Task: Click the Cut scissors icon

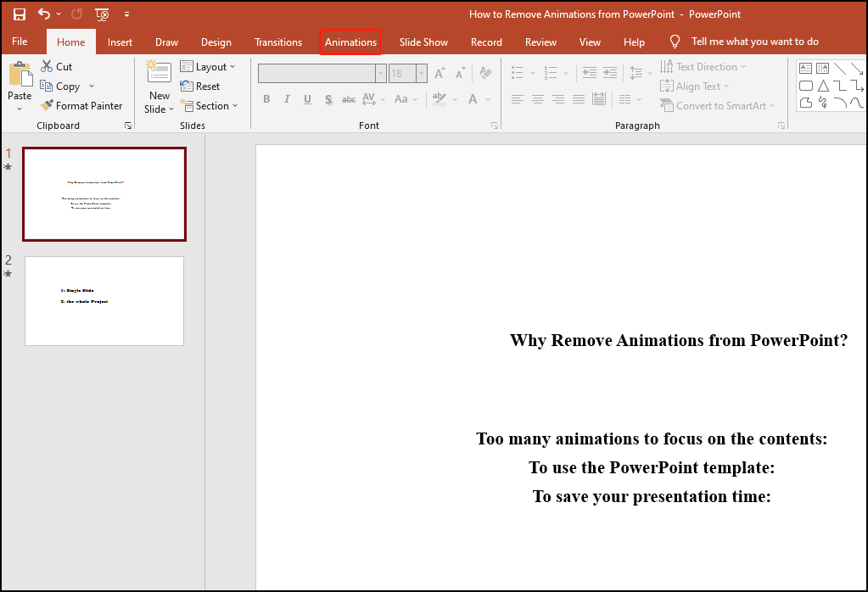Action: point(47,65)
